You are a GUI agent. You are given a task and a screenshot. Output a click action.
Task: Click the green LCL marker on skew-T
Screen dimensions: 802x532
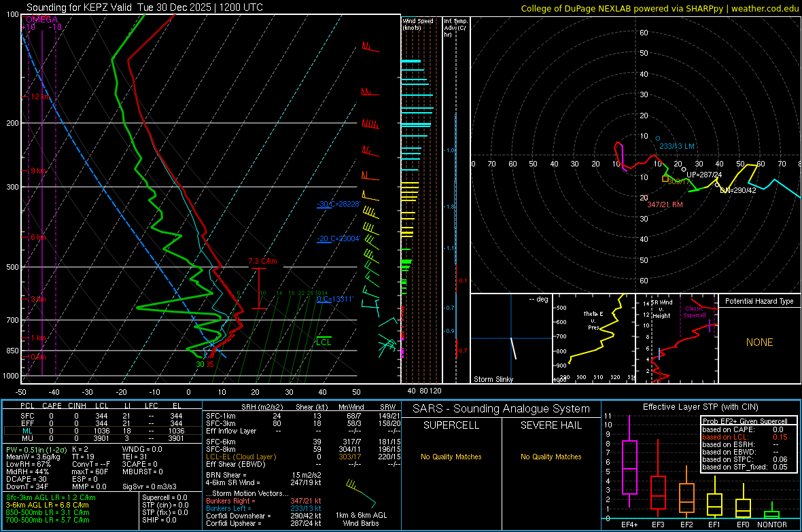(324, 342)
